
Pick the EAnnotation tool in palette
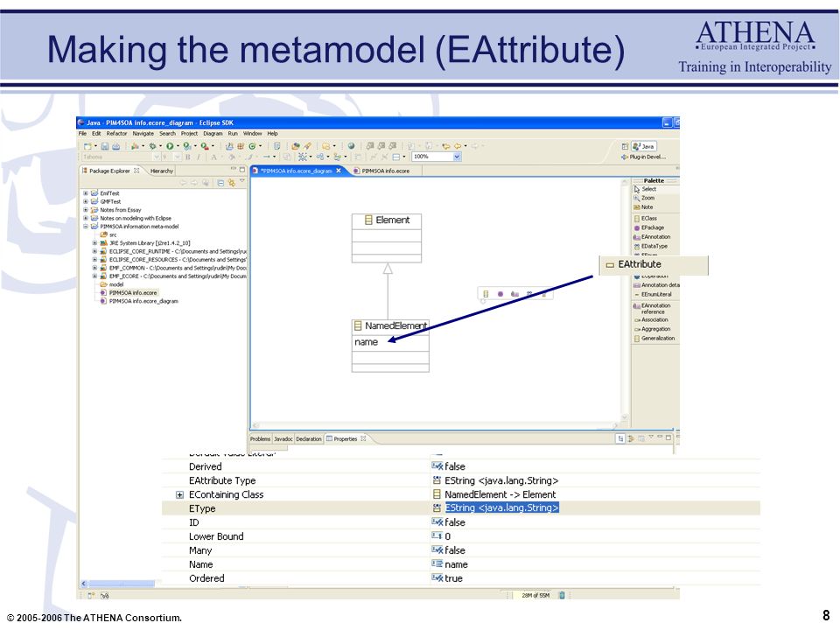tap(652, 237)
